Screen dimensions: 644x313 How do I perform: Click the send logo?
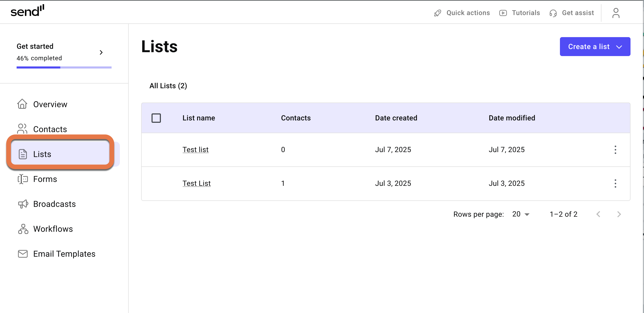(x=27, y=11)
